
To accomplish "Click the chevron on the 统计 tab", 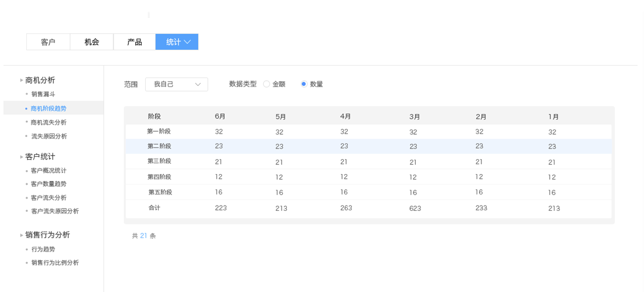I will pyautogui.click(x=188, y=42).
